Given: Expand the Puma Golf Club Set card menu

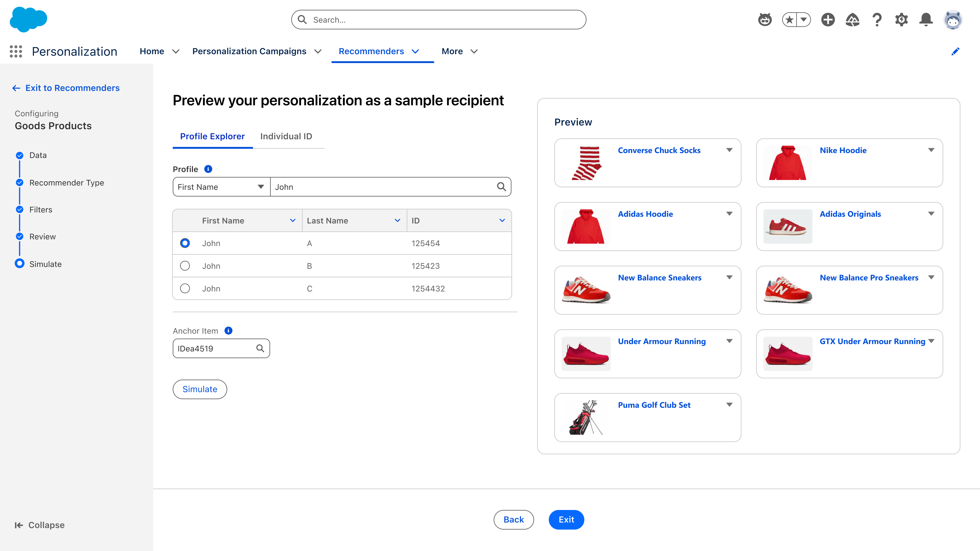Looking at the screenshot, I should [x=729, y=405].
